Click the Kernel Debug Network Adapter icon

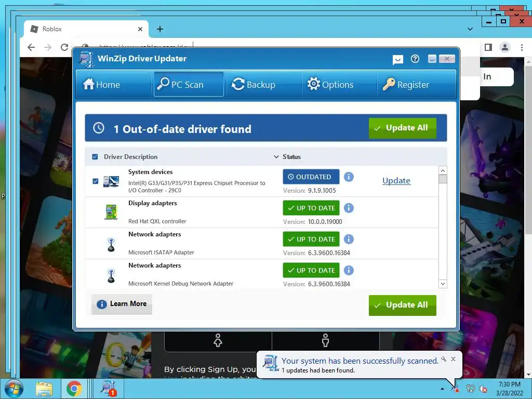[111, 275]
